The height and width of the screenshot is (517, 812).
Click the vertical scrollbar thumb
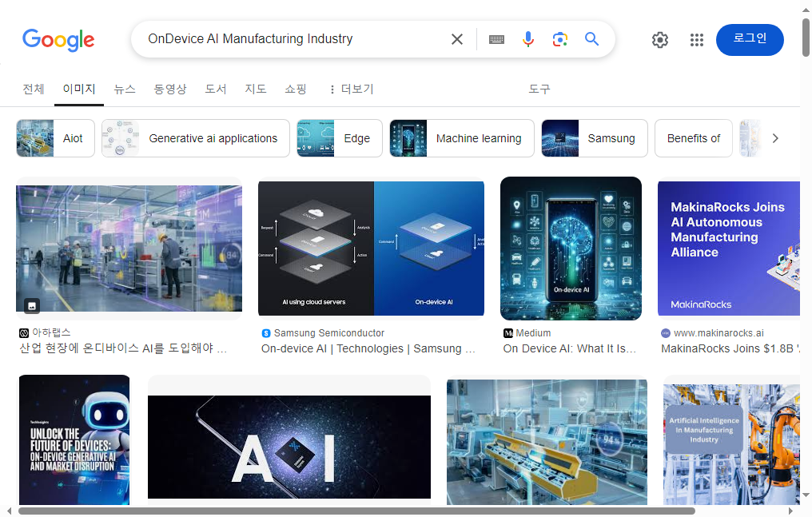coord(806,38)
